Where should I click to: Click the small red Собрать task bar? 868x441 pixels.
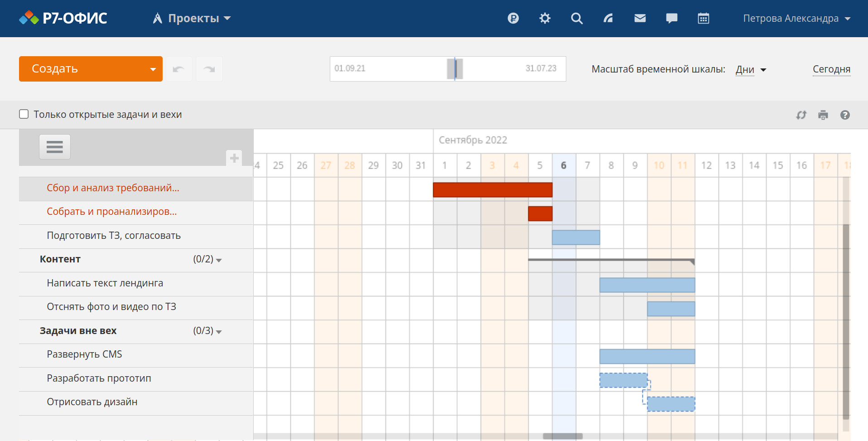[540, 213]
